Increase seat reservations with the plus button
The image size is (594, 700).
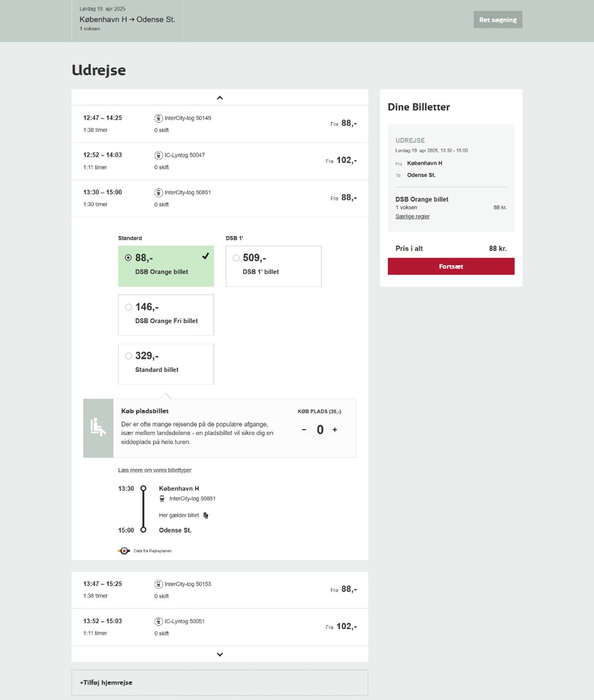(335, 430)
